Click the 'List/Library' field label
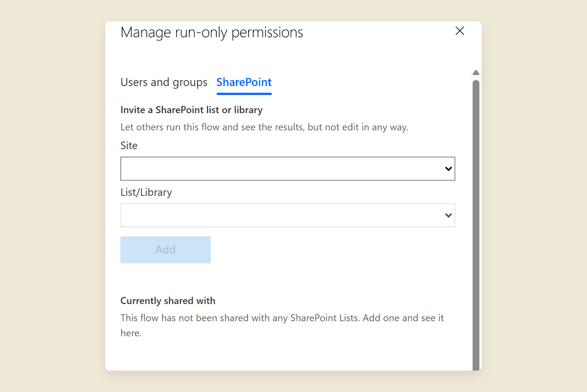The width and height of the screenshot is (587, 392). pyautogui.click(x=146, y=192)
